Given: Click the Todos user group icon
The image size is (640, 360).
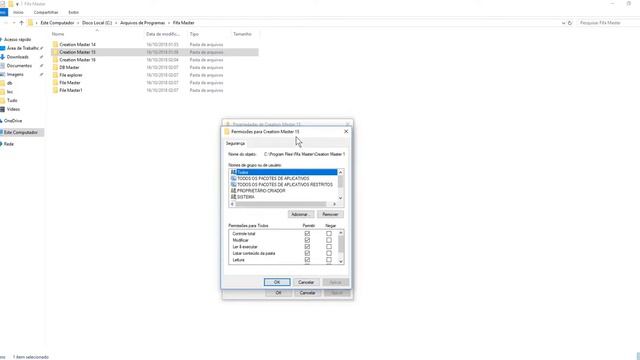Looking at the screenshot, I should [233, 172].
